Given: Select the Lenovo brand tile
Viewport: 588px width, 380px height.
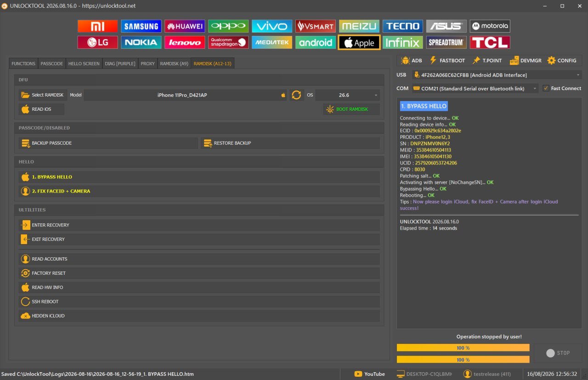Looking at the screenshot, I should [x=185, y=43].
